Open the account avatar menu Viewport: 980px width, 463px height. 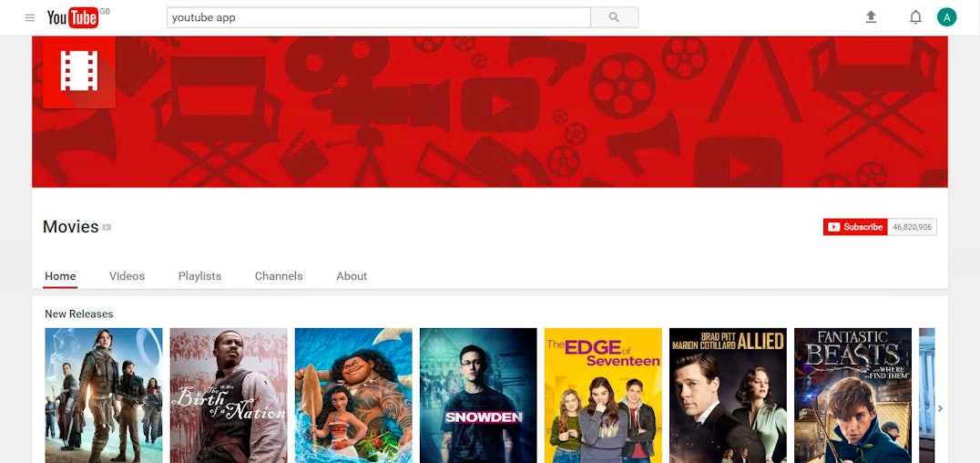pos(947,17)
